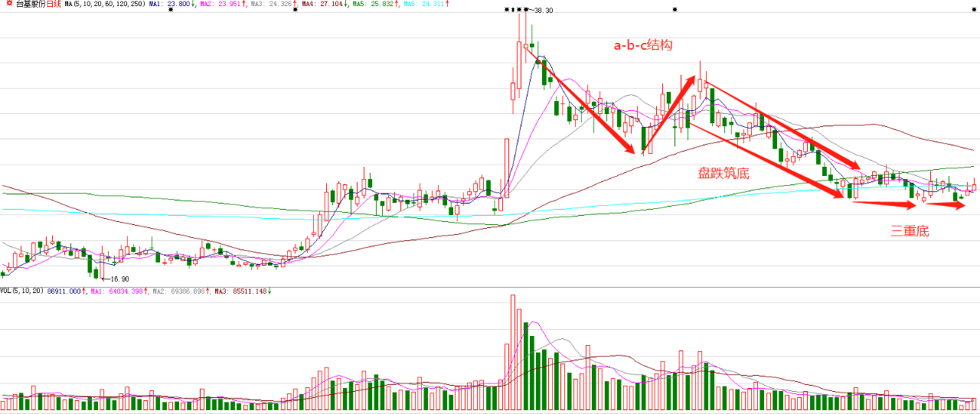Open the MA(5,10,20,60,120,250) indicator parameters
Image resolution: width=980 pixels, height=414 pixels.
pyautogui.click(x=105, y=4)
